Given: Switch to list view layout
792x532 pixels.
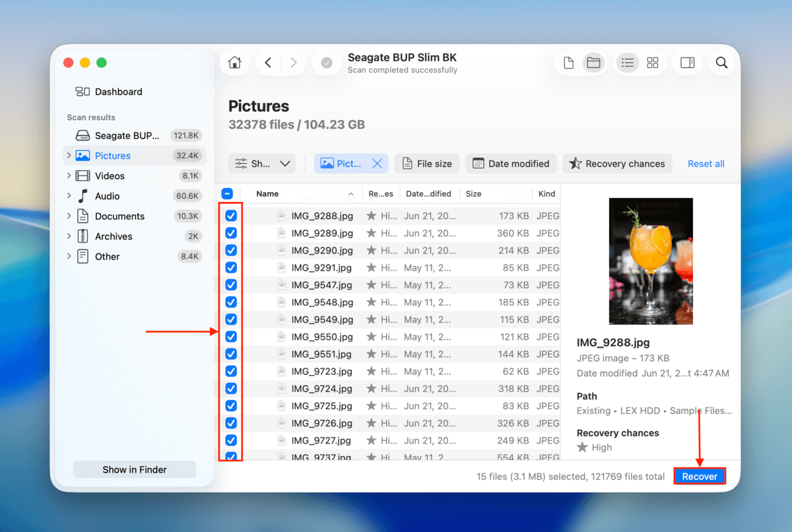Looking at the screenshot, I should coord(627,62).
